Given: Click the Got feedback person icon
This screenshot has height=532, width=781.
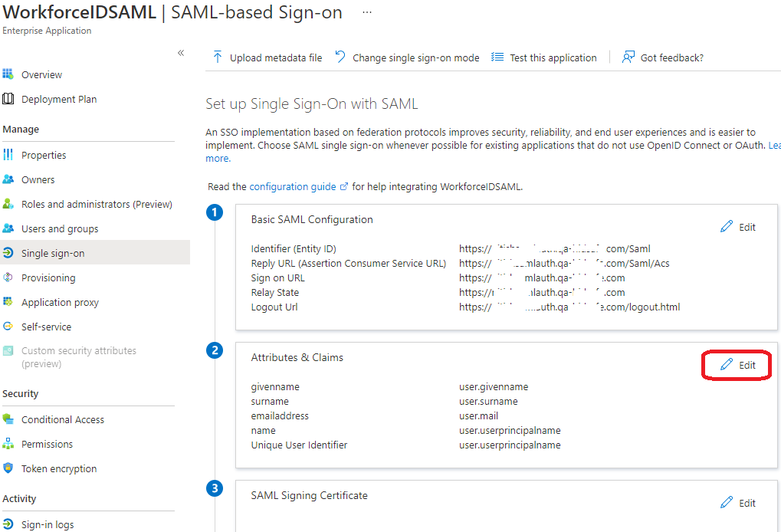Looking at the screenshot, I should coord(628,57).
